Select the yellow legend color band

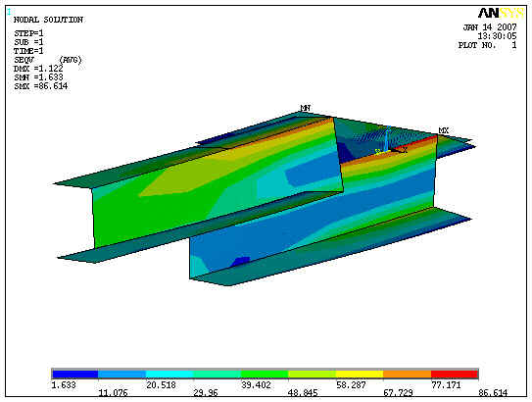360,375
